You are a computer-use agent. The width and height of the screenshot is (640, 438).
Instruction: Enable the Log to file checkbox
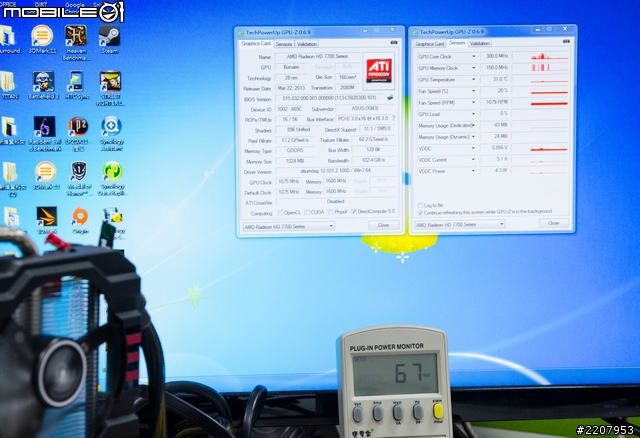tap(420, 205)
